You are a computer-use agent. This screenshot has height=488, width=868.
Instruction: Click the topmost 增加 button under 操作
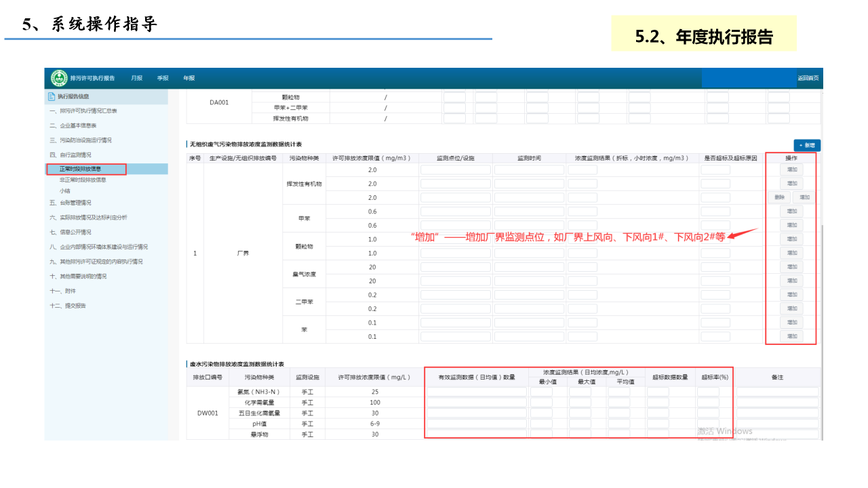coord(791,169)
